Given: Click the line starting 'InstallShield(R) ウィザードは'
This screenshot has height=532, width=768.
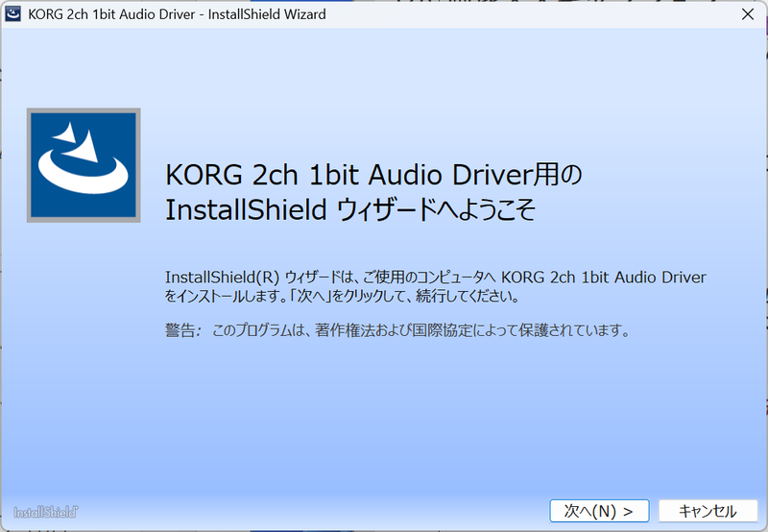Looking at the screenshot, I should click(436, 278).
